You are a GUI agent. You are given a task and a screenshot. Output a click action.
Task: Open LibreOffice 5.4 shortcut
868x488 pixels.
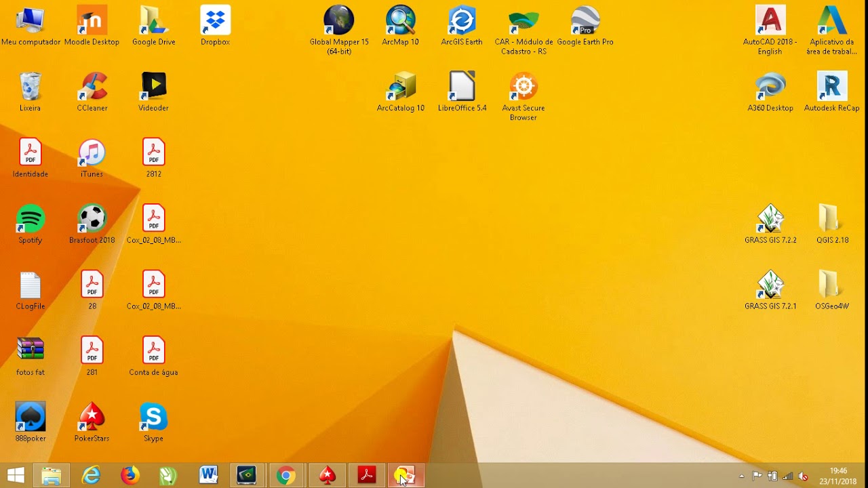(x=462, y=91)
